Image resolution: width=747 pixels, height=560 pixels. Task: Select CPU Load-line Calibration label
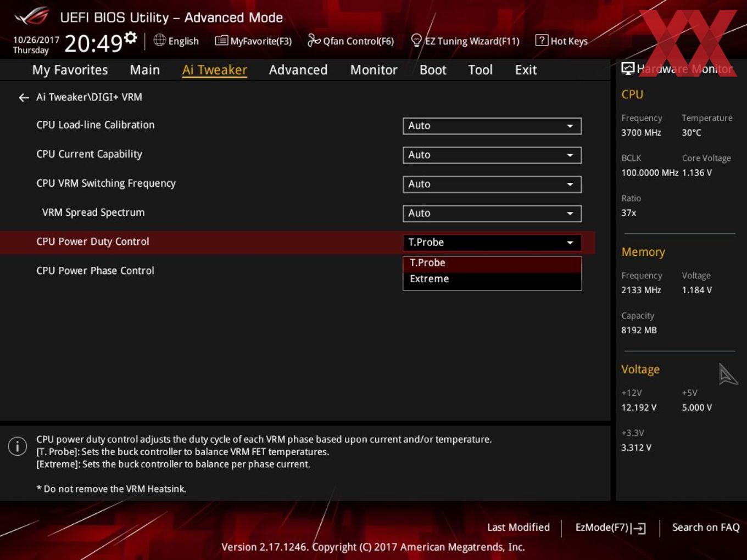[x=96, y=125]
